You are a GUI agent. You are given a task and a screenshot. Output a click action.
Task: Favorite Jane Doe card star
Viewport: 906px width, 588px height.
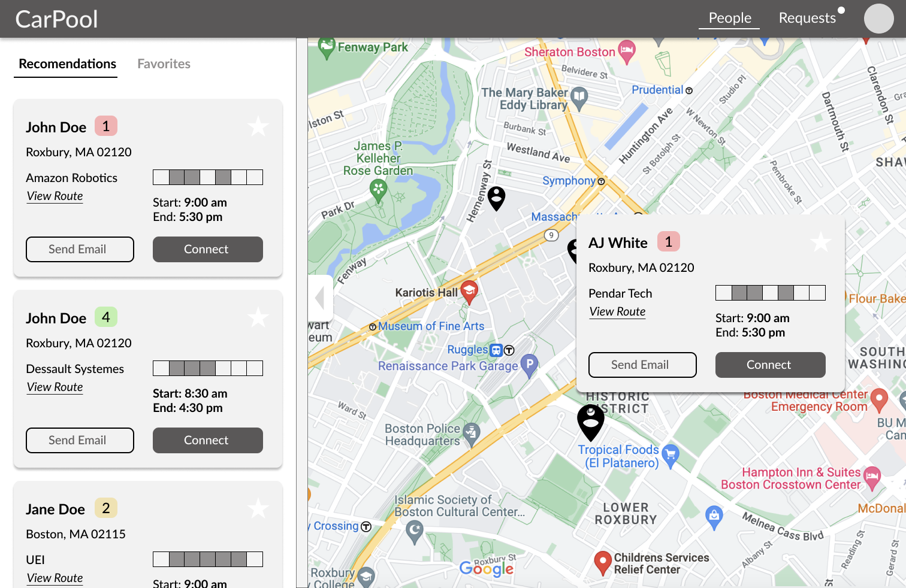tap(258, 508)
